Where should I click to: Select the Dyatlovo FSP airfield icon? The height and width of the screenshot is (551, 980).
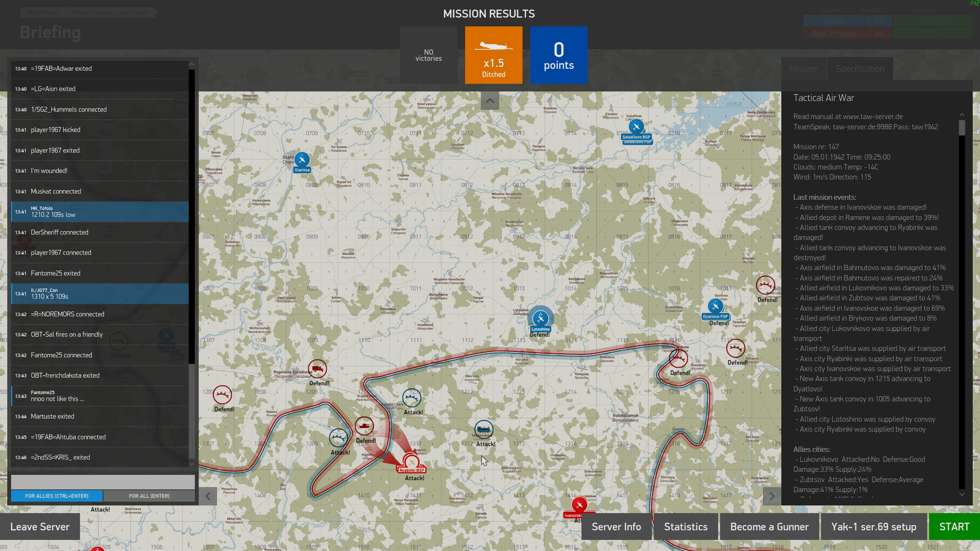[715, 306]
